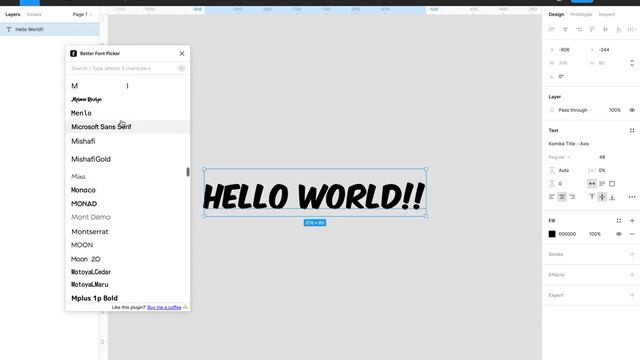Align selection to the right

click(579, 29)
